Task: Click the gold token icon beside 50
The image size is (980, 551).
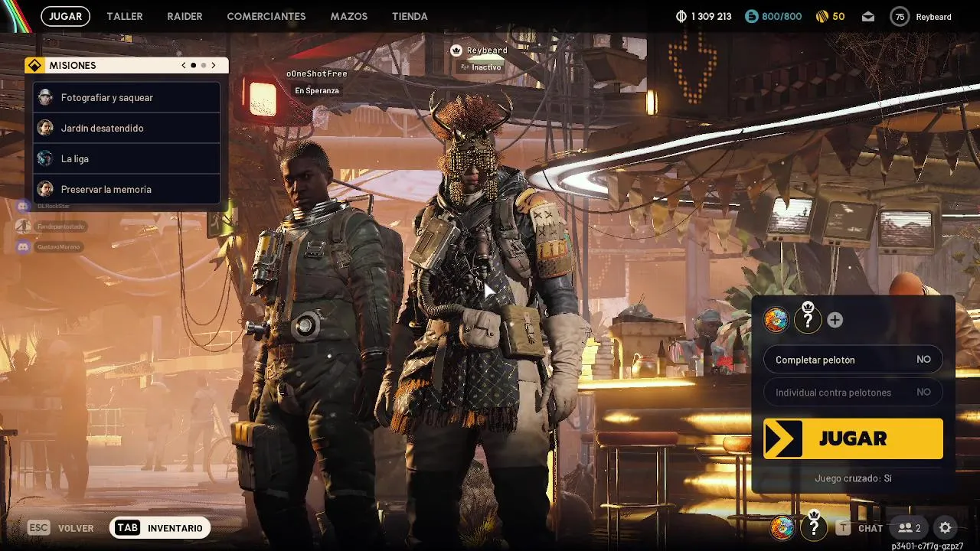Action: pyautogui.click(x=822, y=16)
